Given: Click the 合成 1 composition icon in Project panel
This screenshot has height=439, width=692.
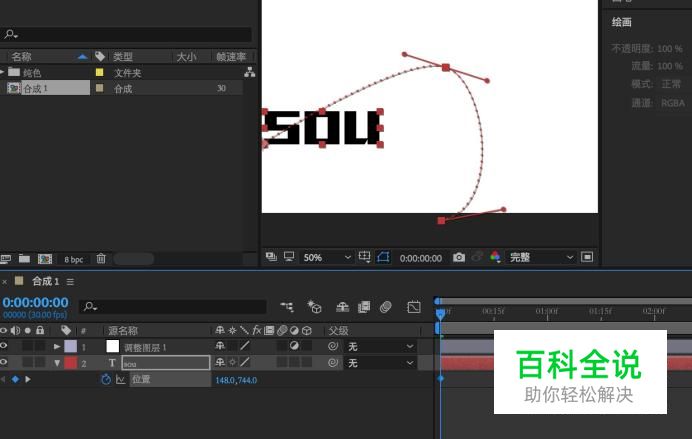Looking at the screenshot, I should (x=14, y=88).
